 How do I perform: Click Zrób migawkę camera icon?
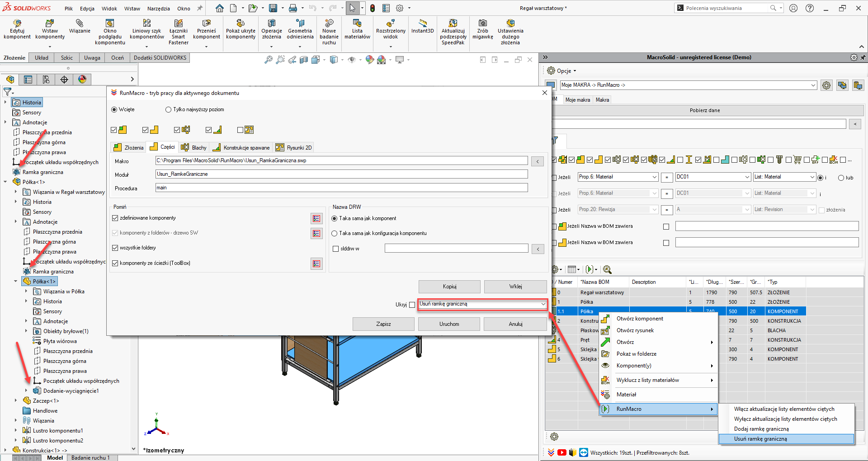point(483,24)
